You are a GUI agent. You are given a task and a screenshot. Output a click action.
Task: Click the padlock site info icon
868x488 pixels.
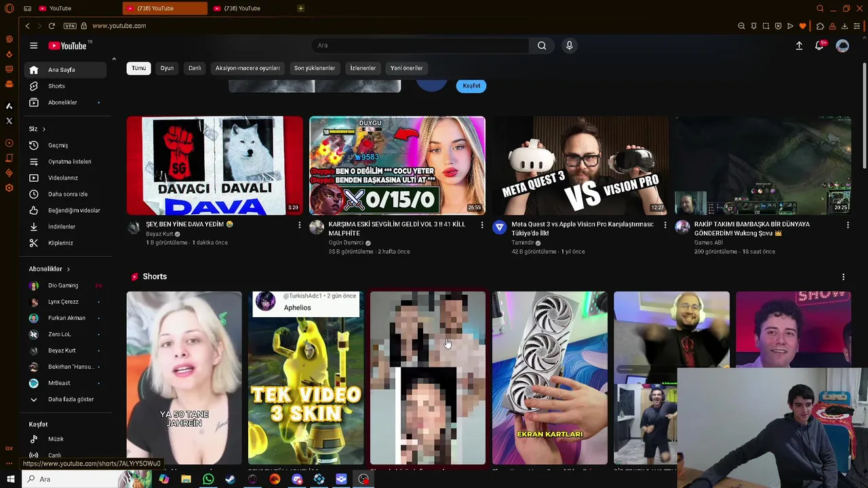(x=84, y=26)
